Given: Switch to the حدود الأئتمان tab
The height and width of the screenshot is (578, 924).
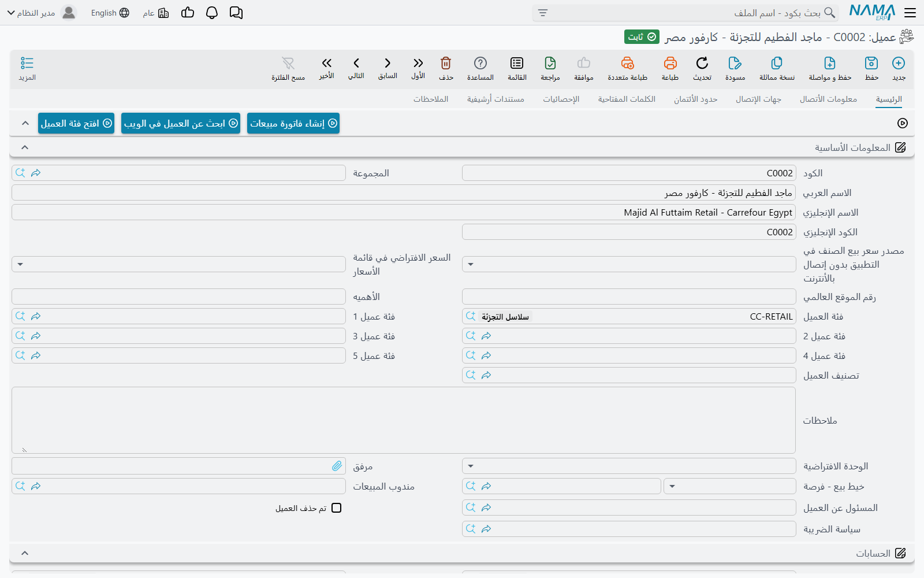Looking at the screenshot, I should [695, 99].
